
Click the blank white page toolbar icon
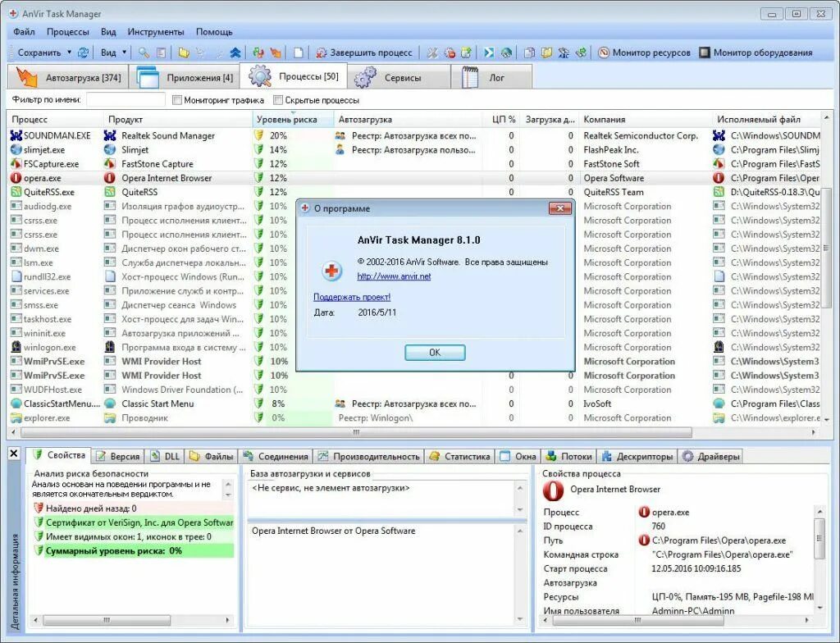pos(299,52)
